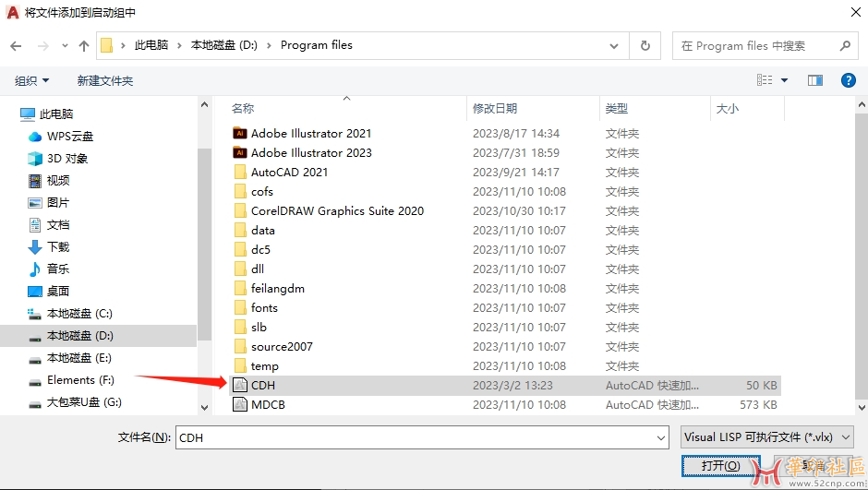Click the 新建文件夹 button
The image size is (868, 490).
105,81
